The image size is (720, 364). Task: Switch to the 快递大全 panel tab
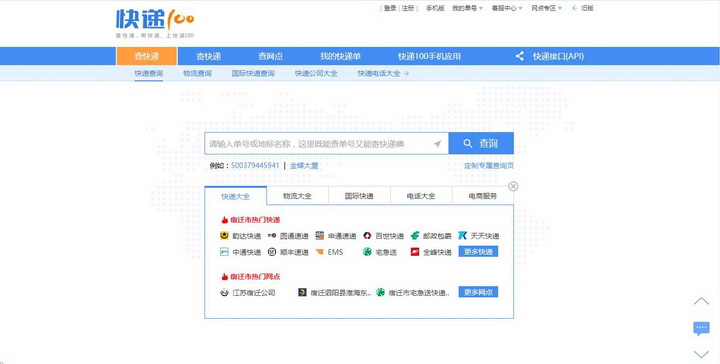pos(236,196)
